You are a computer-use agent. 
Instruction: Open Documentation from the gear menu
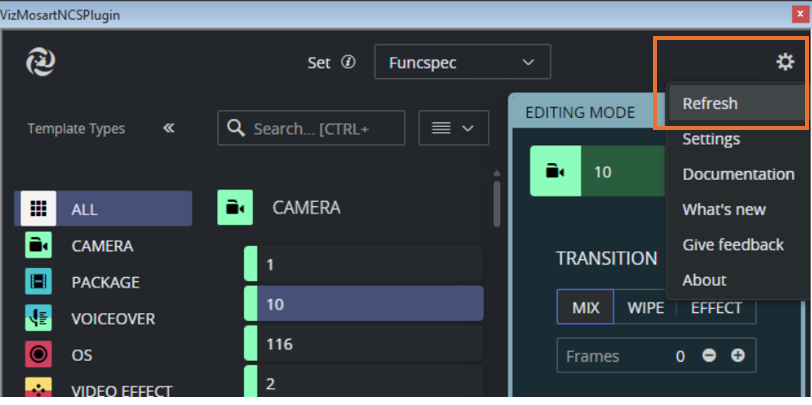point(737,174)
